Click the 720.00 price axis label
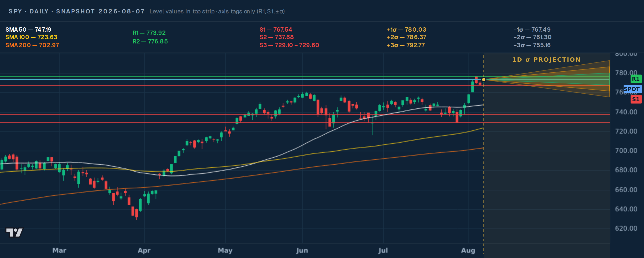The height and width of the screenshot is (258, 644). (x=626, y=131)
